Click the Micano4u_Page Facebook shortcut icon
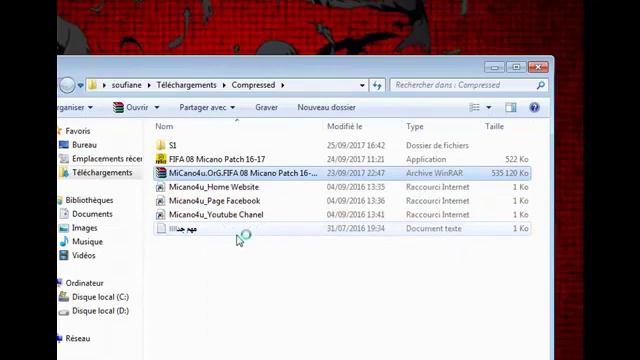The height and width of the screenshot is (360, 640). click(x=161, y=201)
